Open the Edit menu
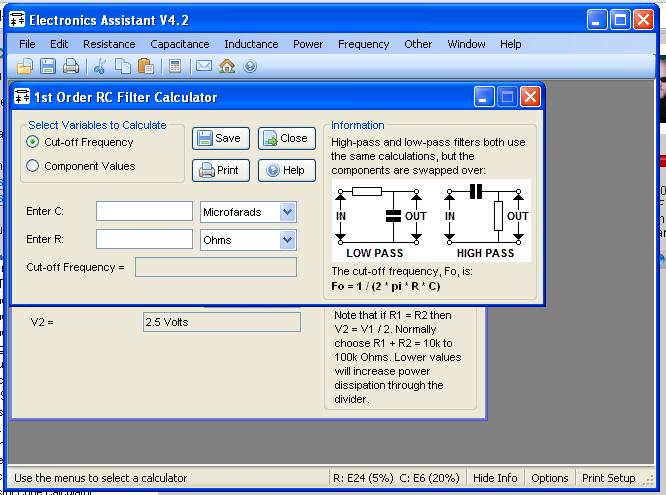The image size is (666, 495). tap(59, 44)
